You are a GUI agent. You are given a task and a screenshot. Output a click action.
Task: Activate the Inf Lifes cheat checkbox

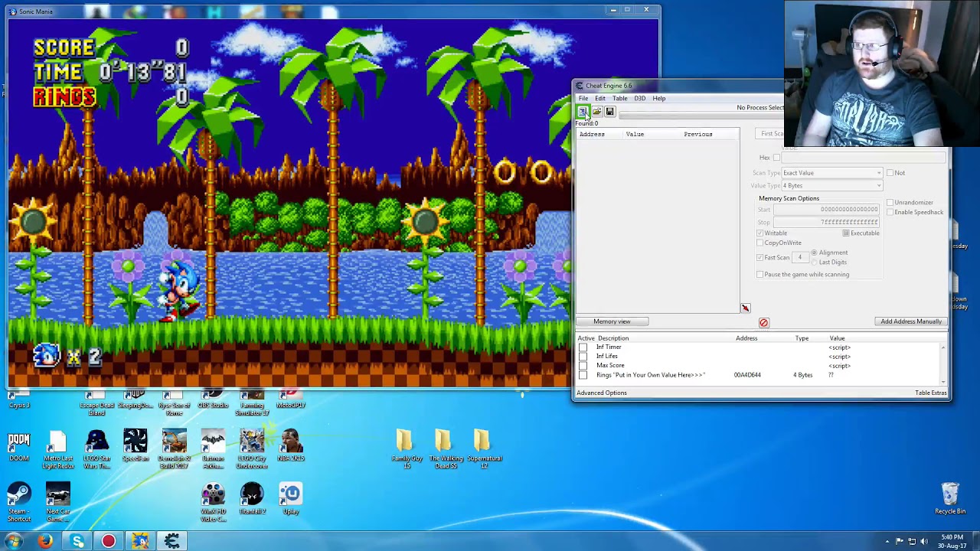pyautogui.click(x=583, y=357)
